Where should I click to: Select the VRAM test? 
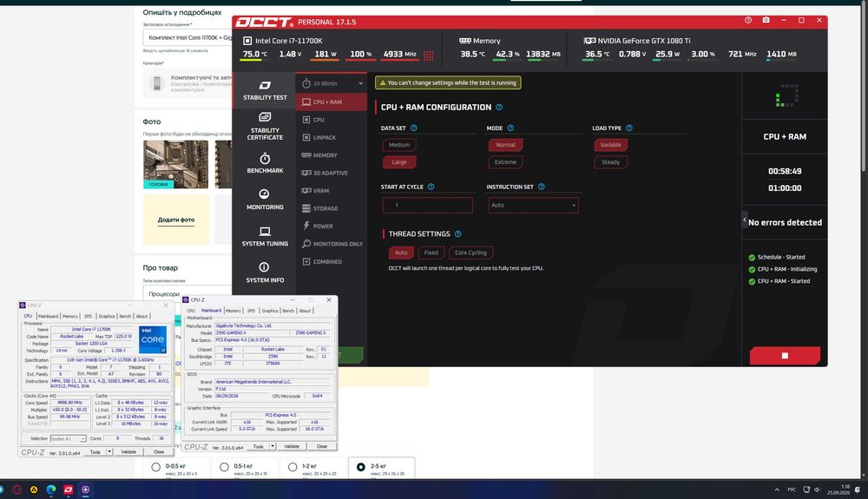click(x=331, y=191)
